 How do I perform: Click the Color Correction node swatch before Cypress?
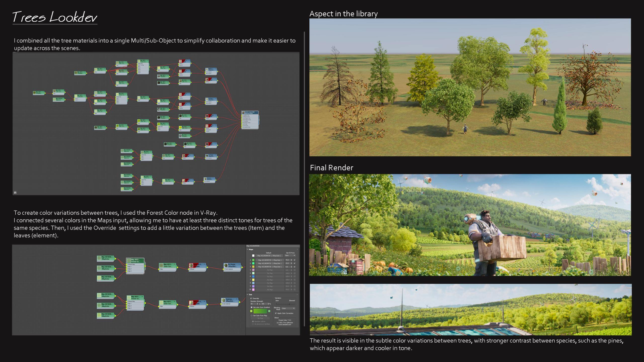point(161,303)
